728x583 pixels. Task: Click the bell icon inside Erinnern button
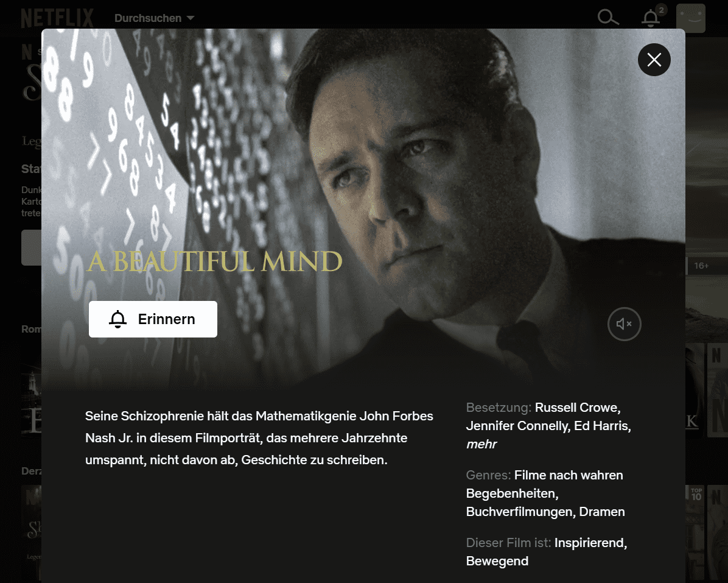point(118,319)
